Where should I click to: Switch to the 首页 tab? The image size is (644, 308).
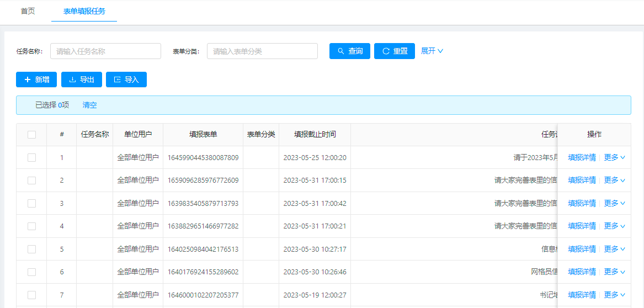tap(28, 11)
